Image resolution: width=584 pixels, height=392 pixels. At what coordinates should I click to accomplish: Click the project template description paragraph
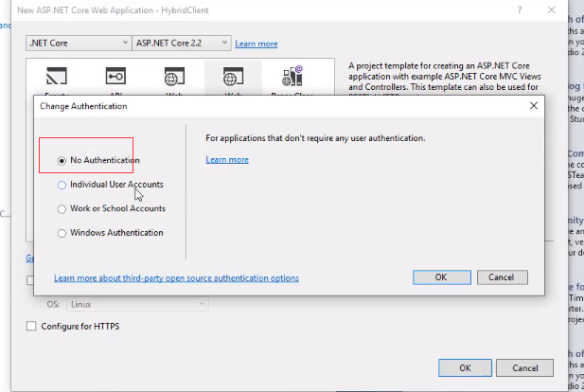[445, 77]
